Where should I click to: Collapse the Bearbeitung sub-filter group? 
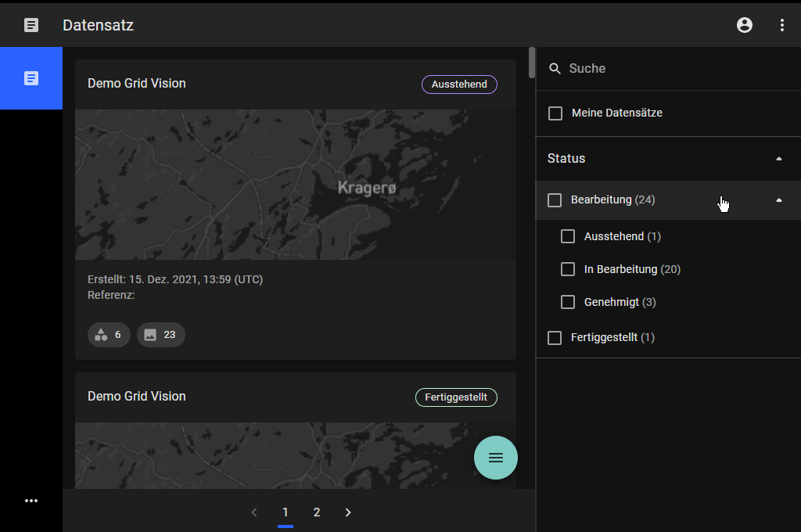778,200
